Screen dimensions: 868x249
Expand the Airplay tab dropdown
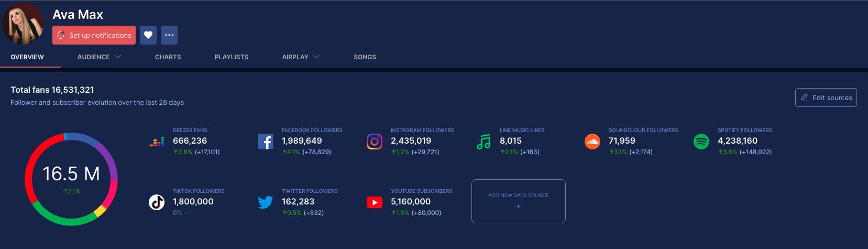(300, 57)
